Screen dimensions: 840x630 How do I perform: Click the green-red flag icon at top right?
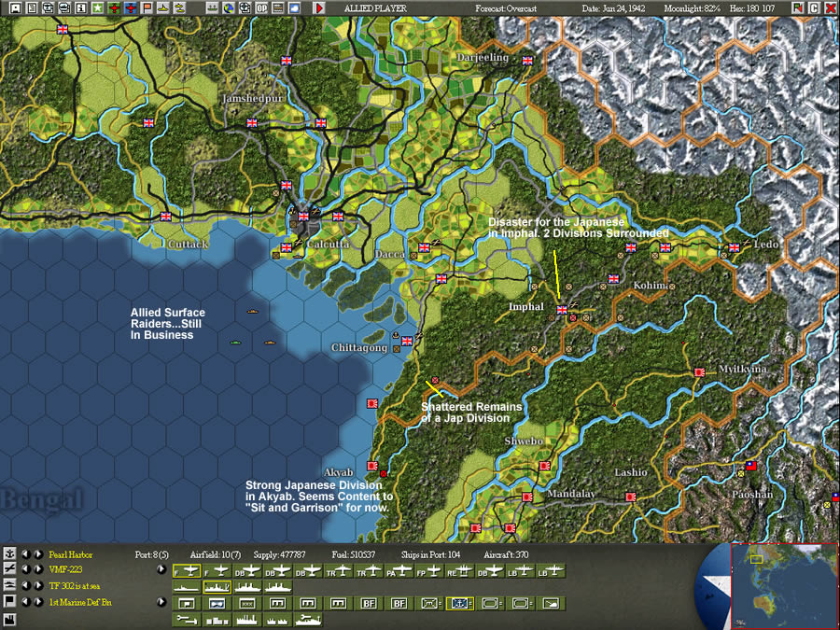tap(798, 8)
